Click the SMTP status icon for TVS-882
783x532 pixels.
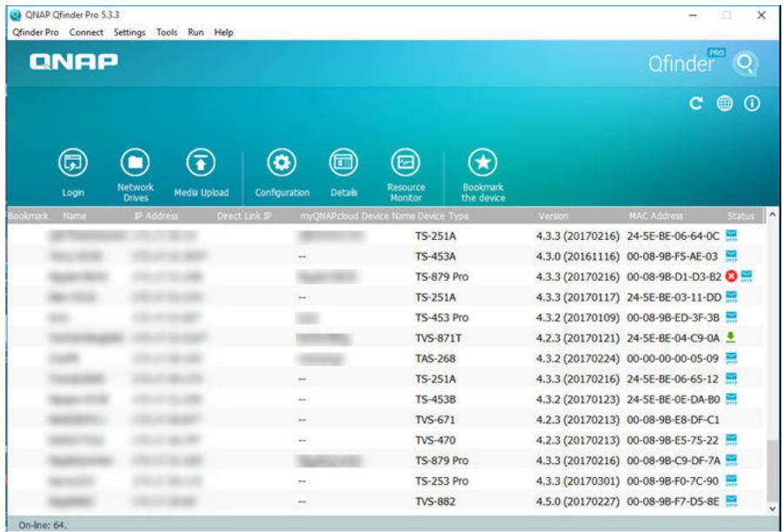[731, 501]
